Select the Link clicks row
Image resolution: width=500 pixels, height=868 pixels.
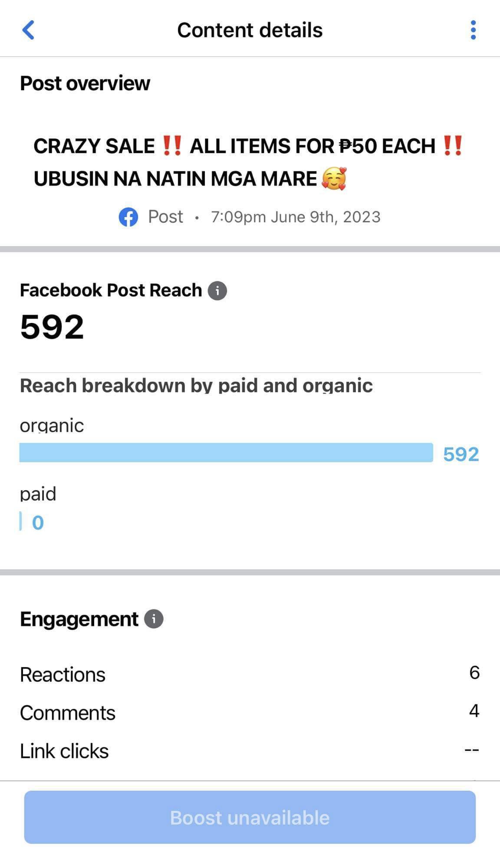pyautogui.click(x=250, y=751)
